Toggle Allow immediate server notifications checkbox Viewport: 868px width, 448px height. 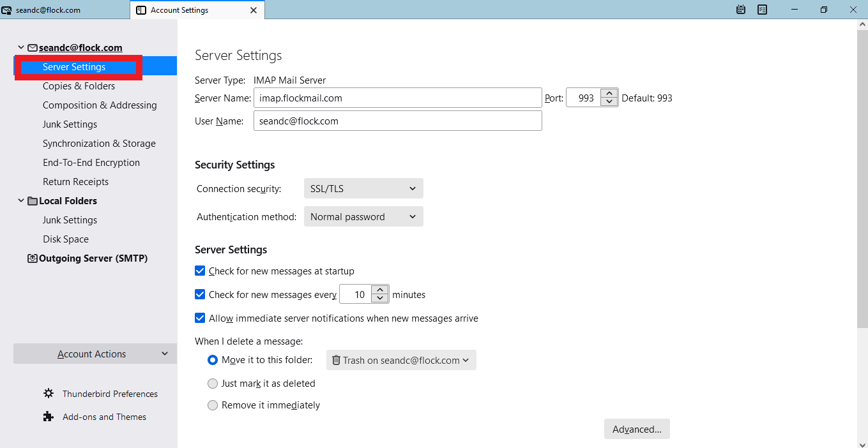pos(200,318)
